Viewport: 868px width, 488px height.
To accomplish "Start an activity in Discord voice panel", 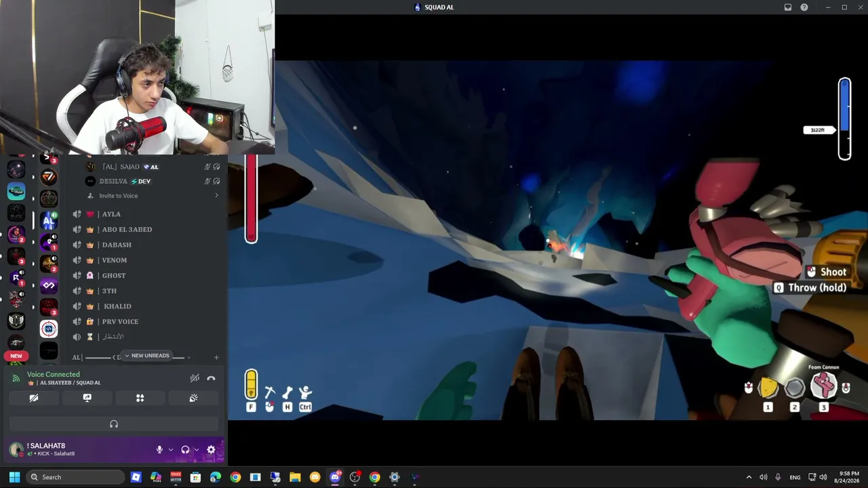I will pyautogui.click(x=140, y=398).
